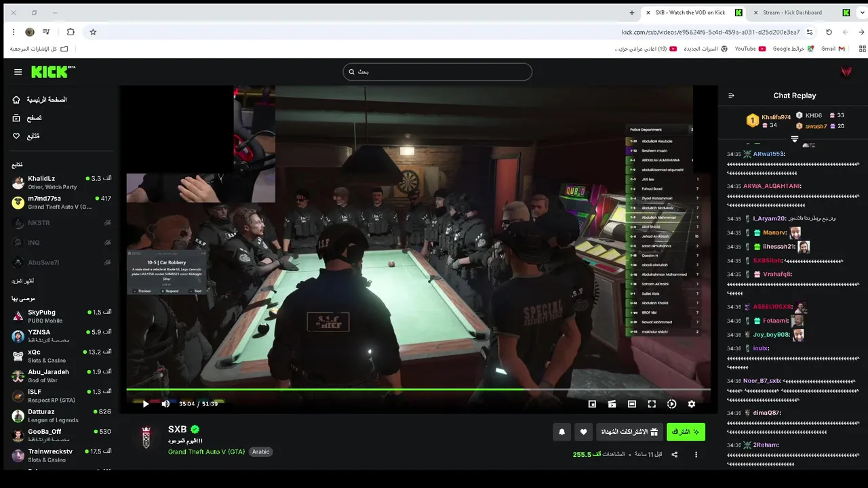Image resolution: width=868 pixels, height=488 pixels.
Task: Seek using the green video progress bar
Action: click(418, 390)
